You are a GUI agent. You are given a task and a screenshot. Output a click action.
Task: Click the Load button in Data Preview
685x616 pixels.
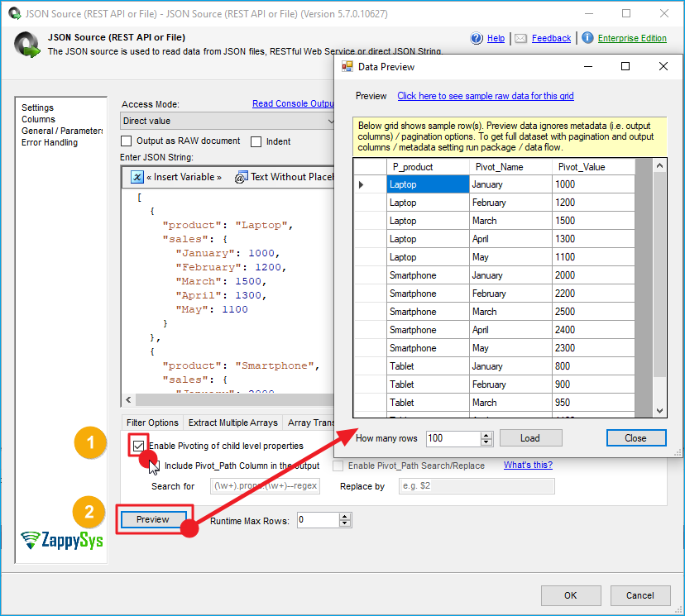pyautogui.click(x=530, y=438)
